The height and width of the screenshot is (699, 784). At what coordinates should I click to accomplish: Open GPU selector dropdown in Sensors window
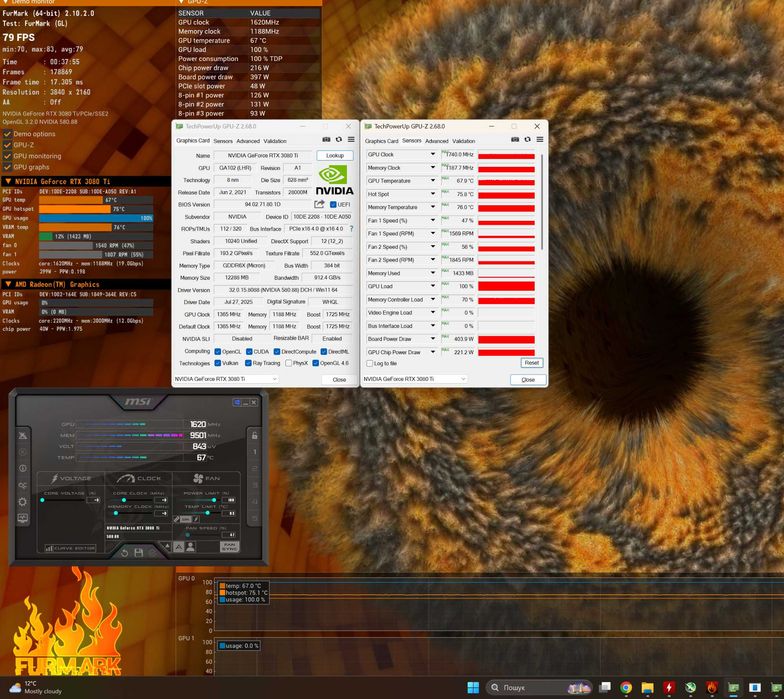pyautogui.click(x=414, y=379)
